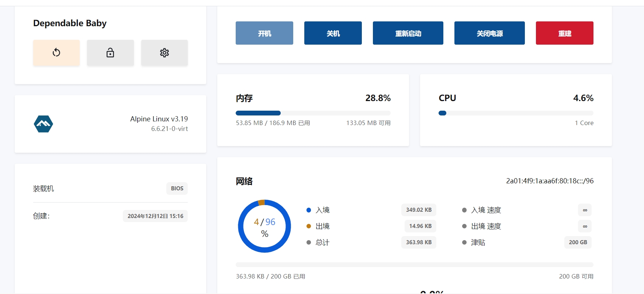Click the CPU usage progress bar

pyautogui.click(x=516, y=113)
